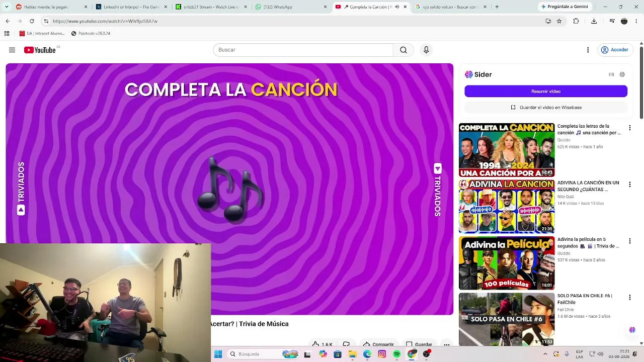Open the bookmarks bar apps grid icon
The width and height of the screenshot is (644, 362).
coord(7,33)
